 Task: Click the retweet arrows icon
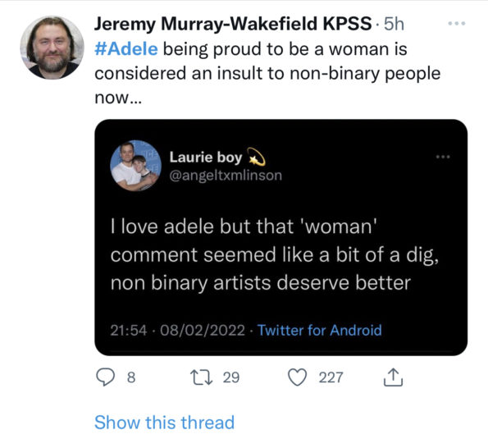202,377
